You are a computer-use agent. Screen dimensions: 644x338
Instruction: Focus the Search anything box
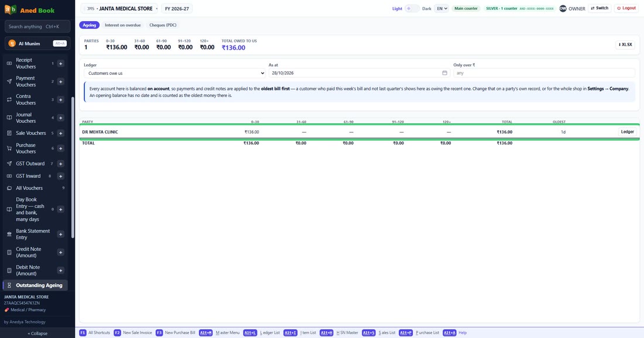(x=37, y=26)
